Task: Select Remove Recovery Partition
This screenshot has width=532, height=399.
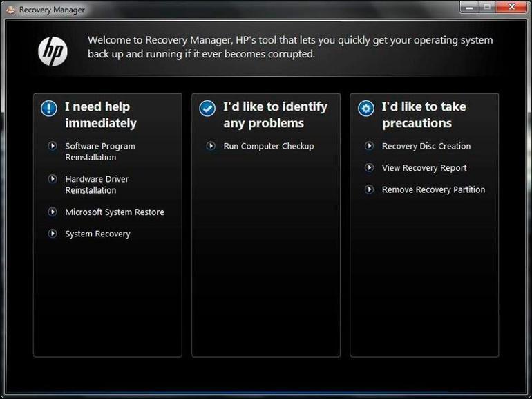Action: [433, 190]
